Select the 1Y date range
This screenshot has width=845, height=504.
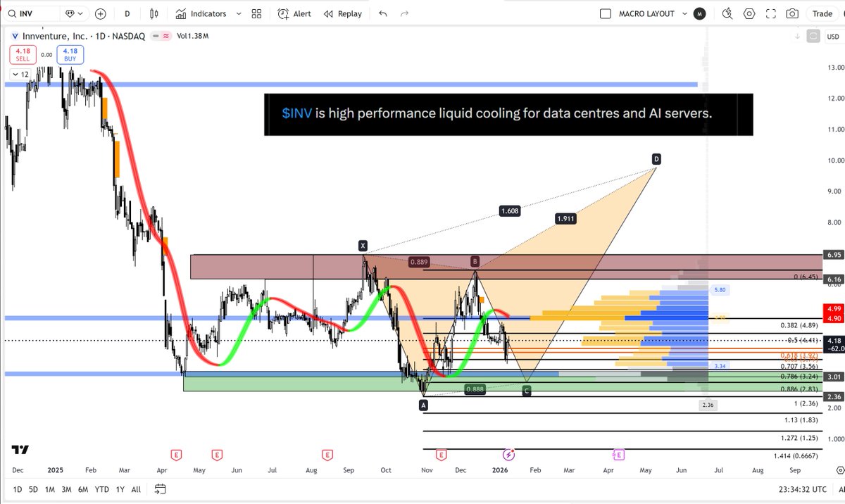click(x=120, y=489)
